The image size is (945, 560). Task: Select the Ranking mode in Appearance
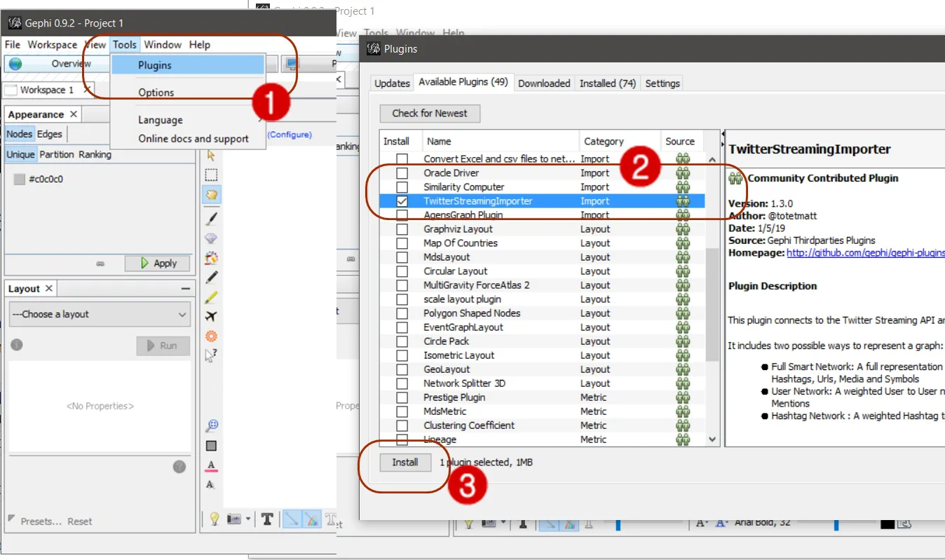95,154
